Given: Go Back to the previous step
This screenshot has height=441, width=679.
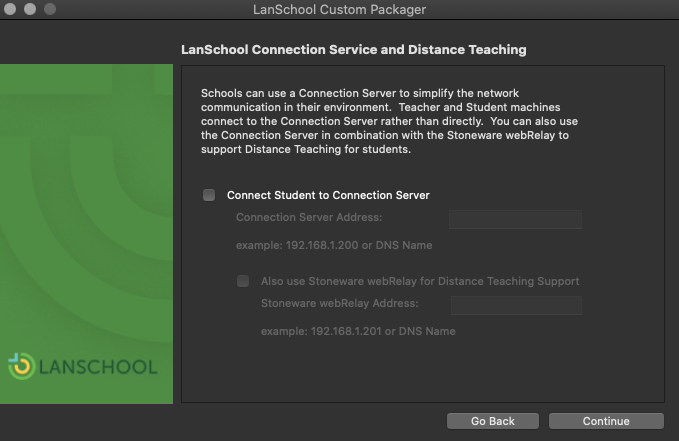Looking at the screenshot, I should [493, 421].
